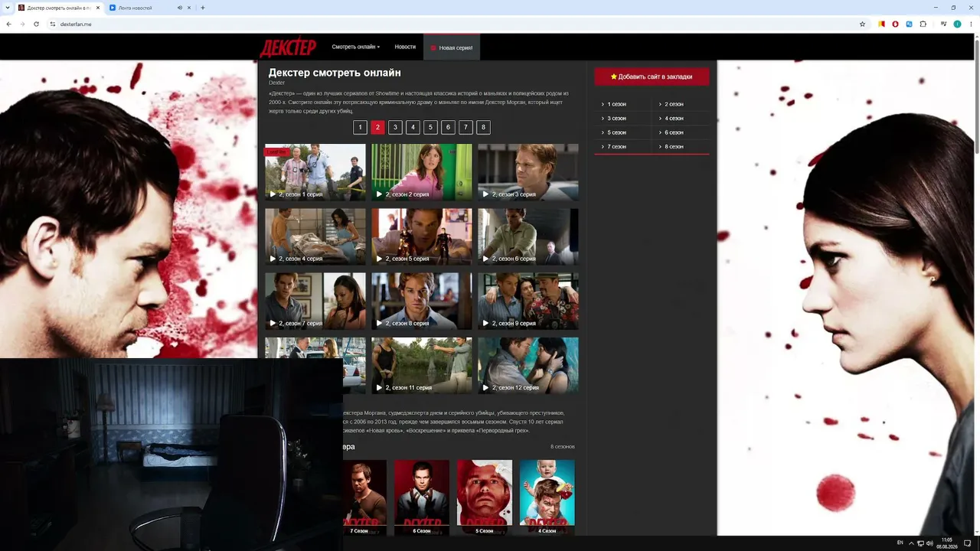
Task: Open episode thumbnail 2 сезон 4 серия
Action: coord(315,236)
